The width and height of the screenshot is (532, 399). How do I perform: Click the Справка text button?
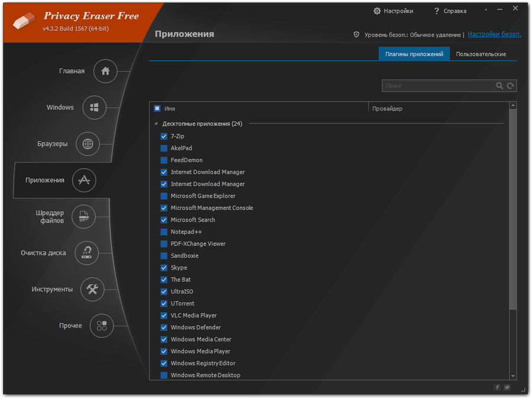click(455, 11)
